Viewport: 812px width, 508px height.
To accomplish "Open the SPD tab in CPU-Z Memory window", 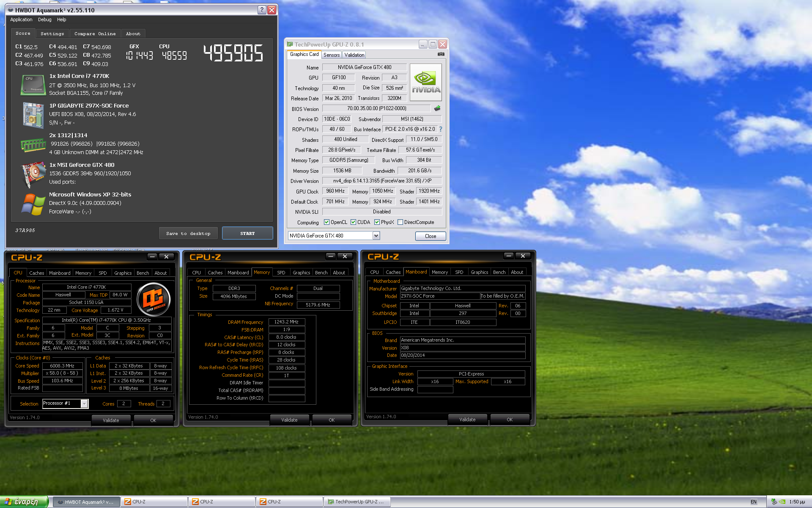I will [281, 273].
